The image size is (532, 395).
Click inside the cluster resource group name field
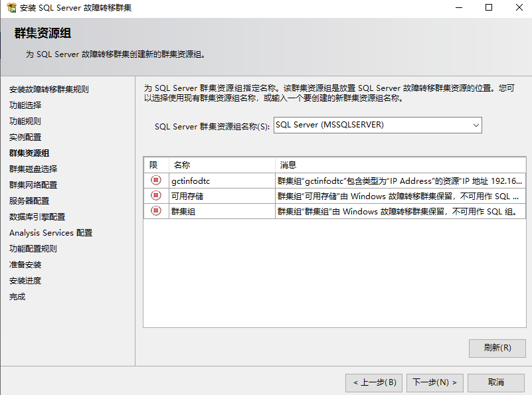371,125
